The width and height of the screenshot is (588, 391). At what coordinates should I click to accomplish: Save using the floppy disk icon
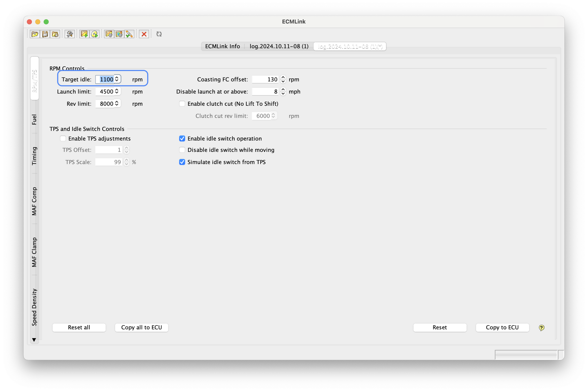45,34
